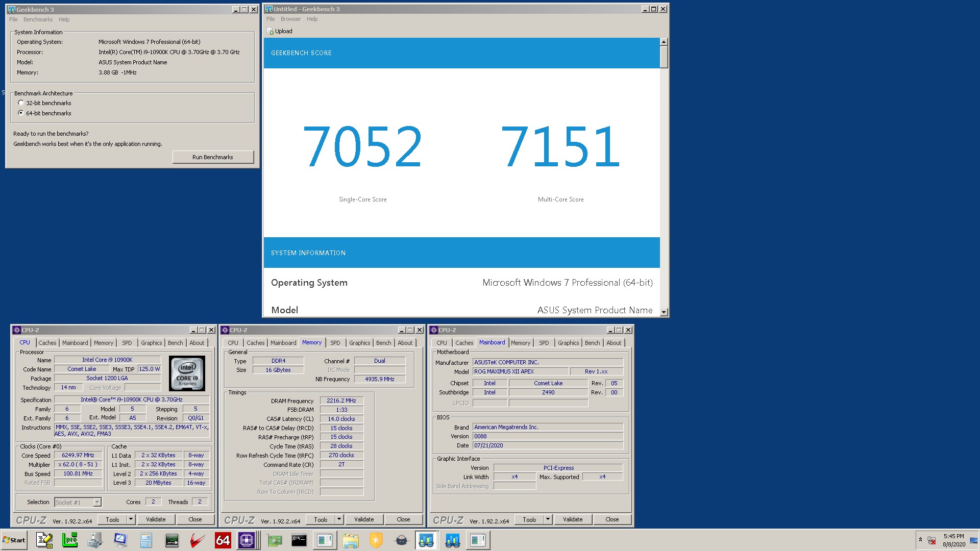Open Tools dropdown arrow in Memory tab window
980x551 pixels.
pyautogui.click(x=339, y=519)
